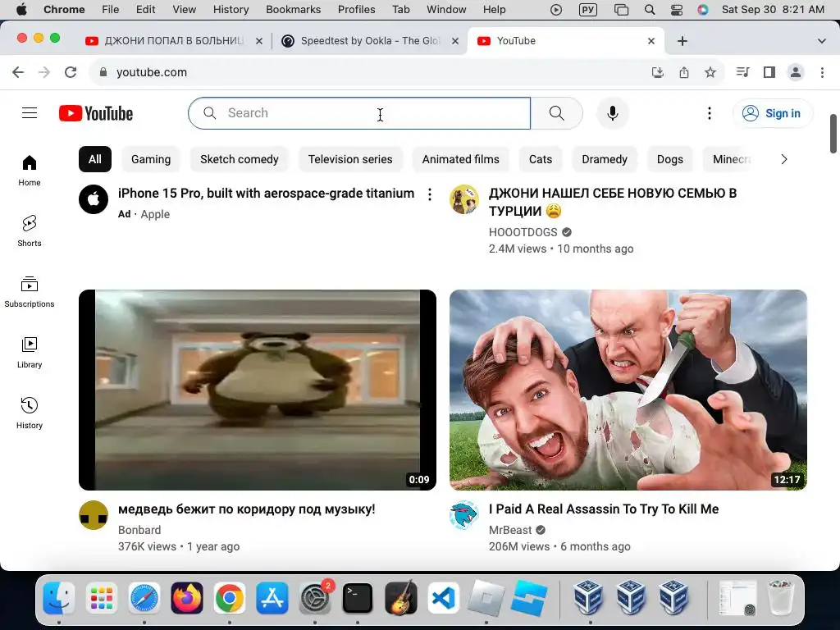Open Bonbard channel avatar
The height and width of the screenshot is (630, 840).
click(x=94, y=515)
